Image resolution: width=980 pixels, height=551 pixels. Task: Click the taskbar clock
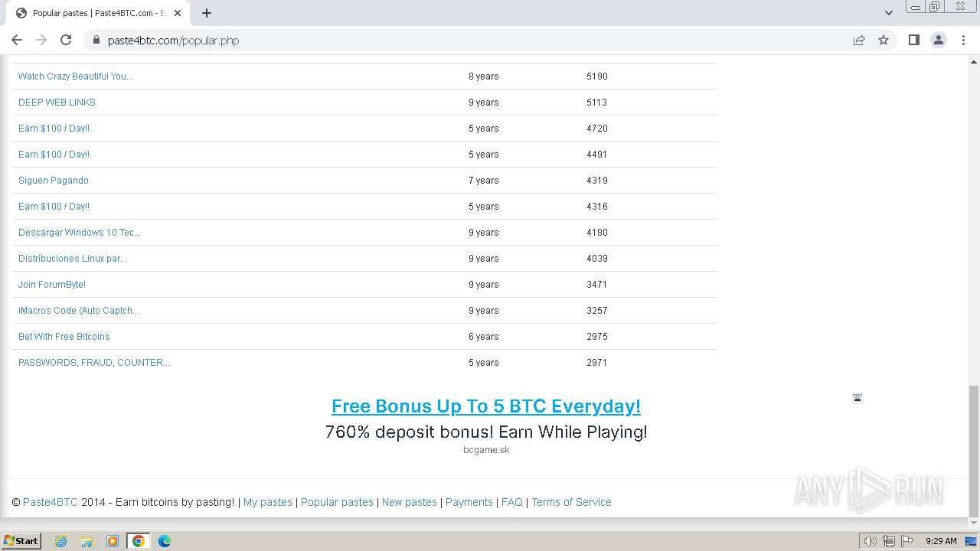click(941, 541)
